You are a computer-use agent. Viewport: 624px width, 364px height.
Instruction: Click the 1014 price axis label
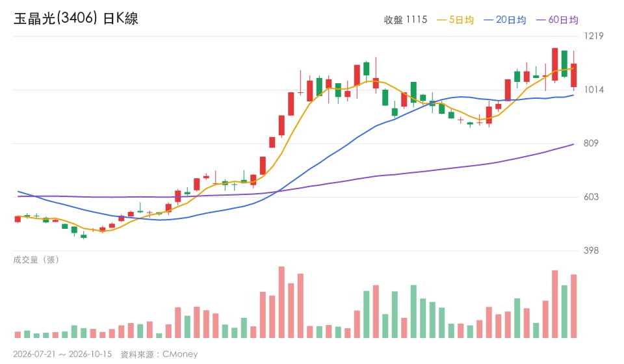pos(593,90)
